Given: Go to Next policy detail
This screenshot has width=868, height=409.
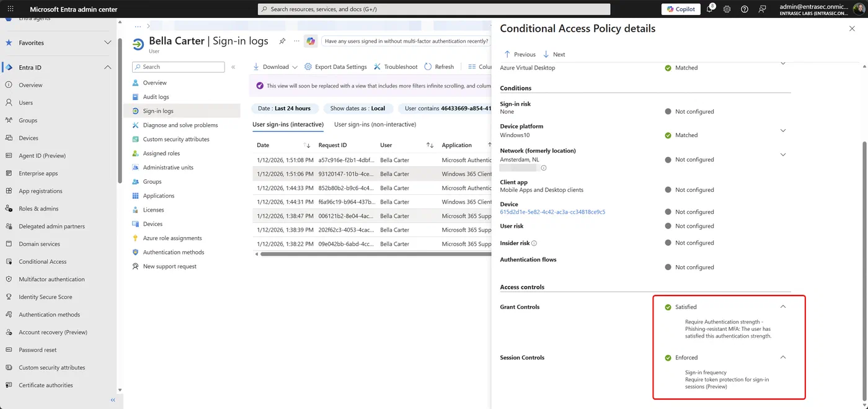Looking at the screenshot, I should (x=554, y=55).
